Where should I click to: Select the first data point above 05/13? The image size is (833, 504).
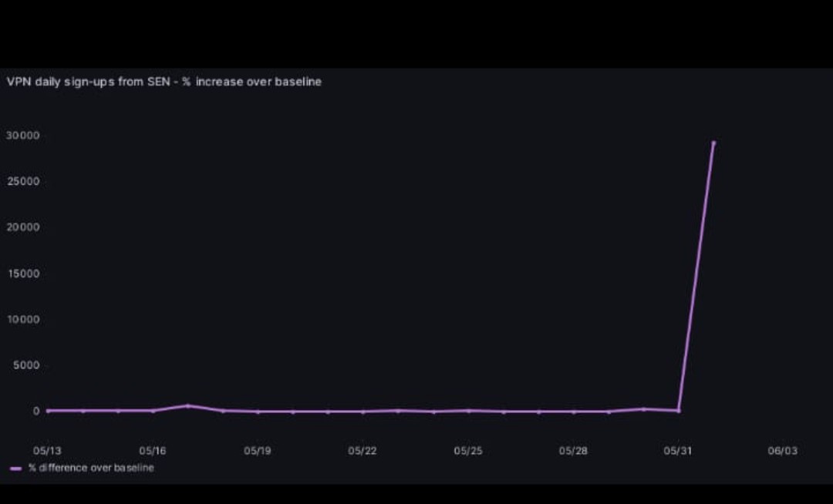48,411
